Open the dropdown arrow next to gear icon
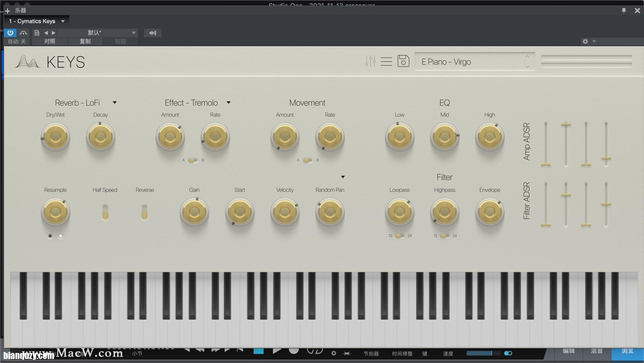644x363 pixels. (594, 41)
